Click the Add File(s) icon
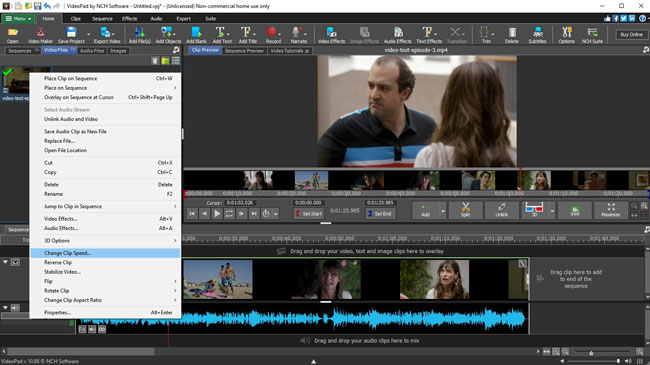 [139, 35]
